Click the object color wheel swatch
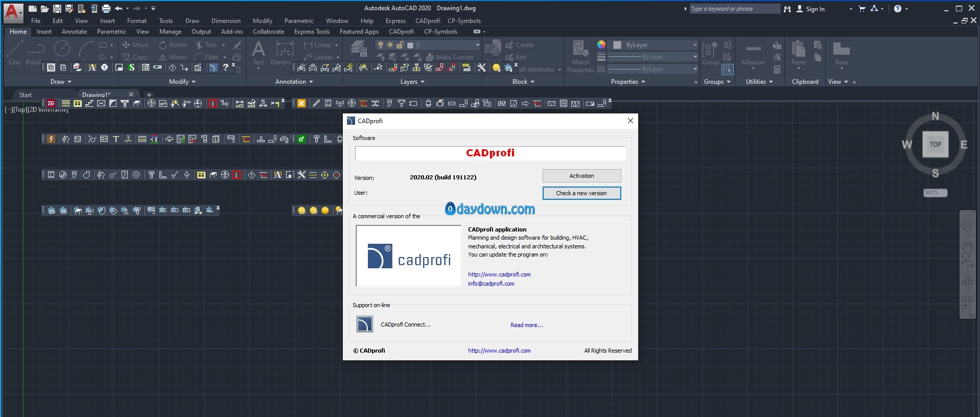The image size is (980, 417). (x=601, y=45)
